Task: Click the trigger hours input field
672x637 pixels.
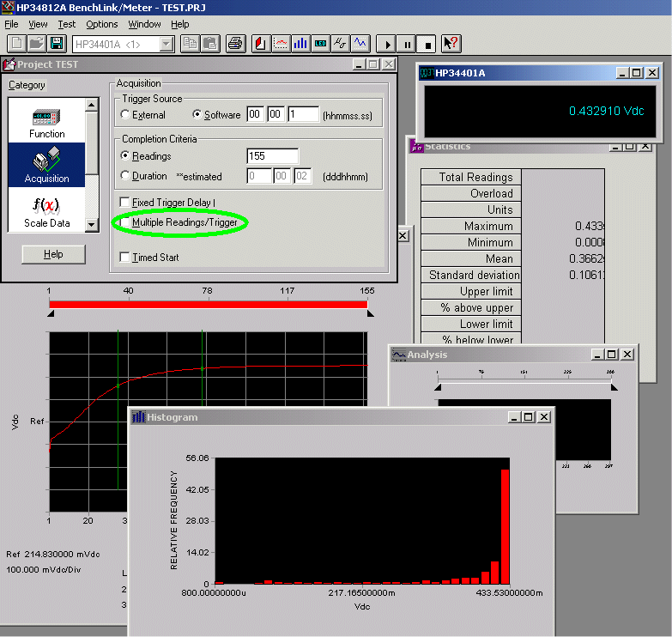Action: coord(255,114)
